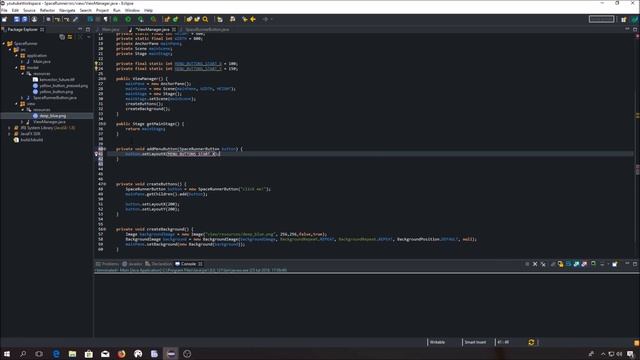The height and width of the screenshot is (360, 640).
Task: Open the Windows Start menu
Action: 7,353
